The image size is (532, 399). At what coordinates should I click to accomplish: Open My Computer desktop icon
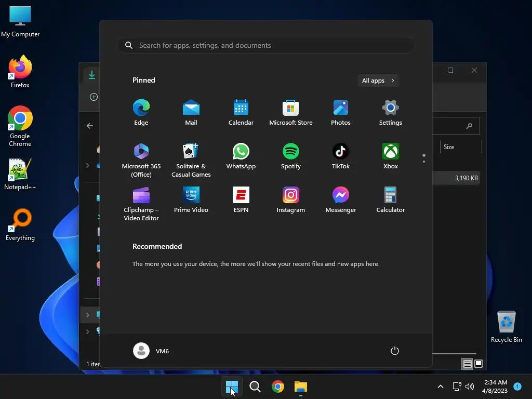(x=20, y=22)
